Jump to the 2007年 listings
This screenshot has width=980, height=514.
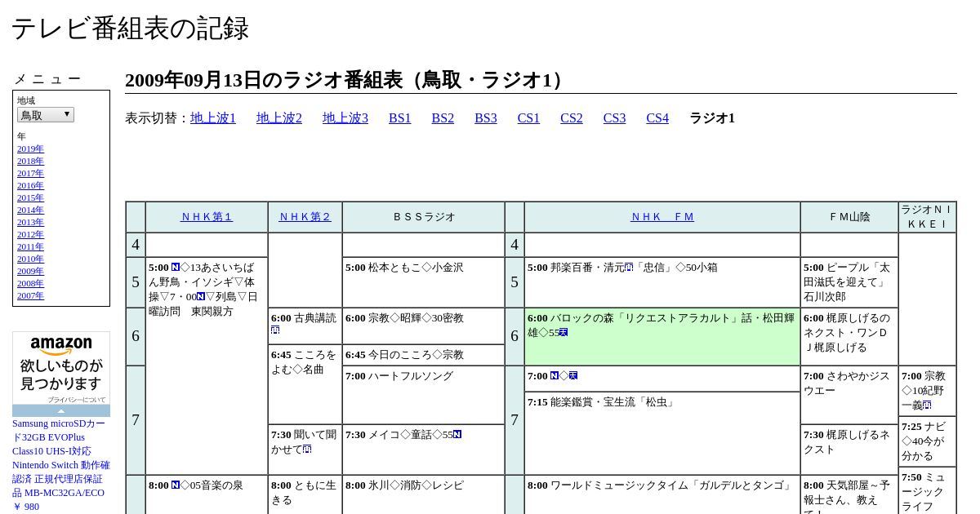[x=30, y=296]
